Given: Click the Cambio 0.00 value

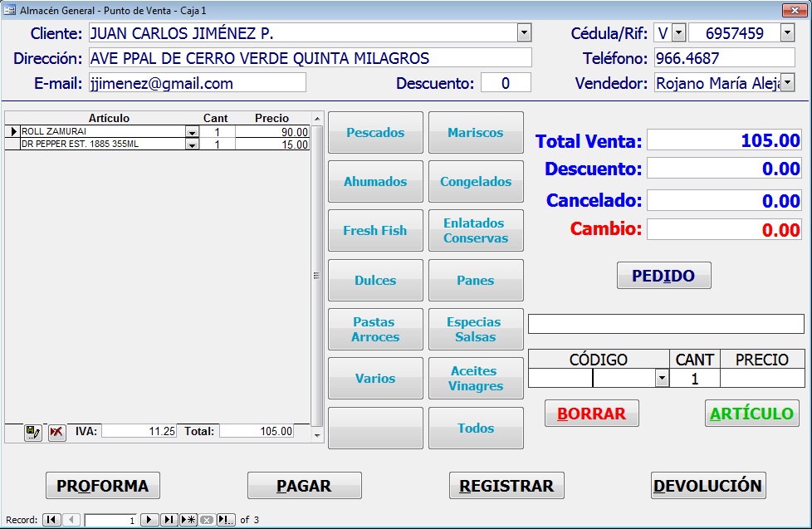Looking at the screenshot, I should tap(725, 229).
